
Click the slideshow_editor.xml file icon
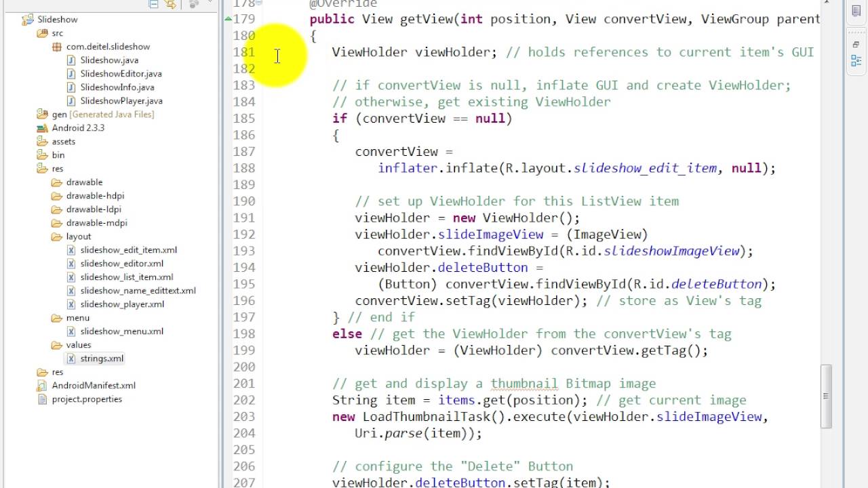[x=72, y=264]
